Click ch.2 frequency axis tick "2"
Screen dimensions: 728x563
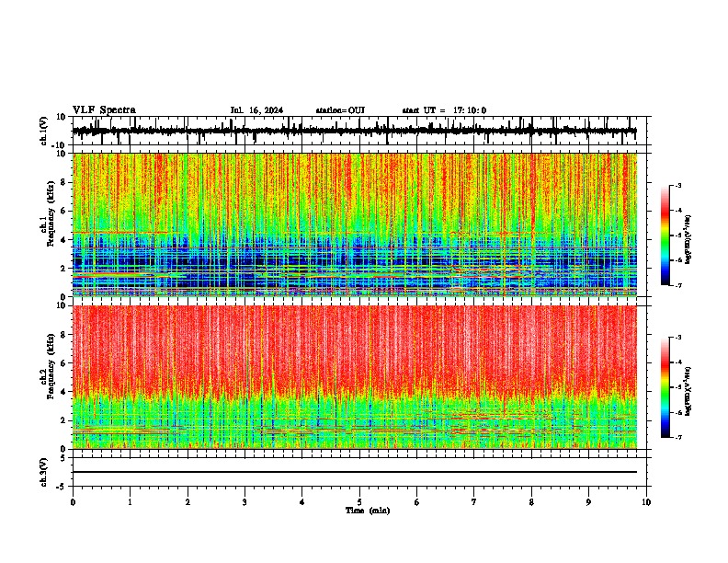[x=63, y=420]
